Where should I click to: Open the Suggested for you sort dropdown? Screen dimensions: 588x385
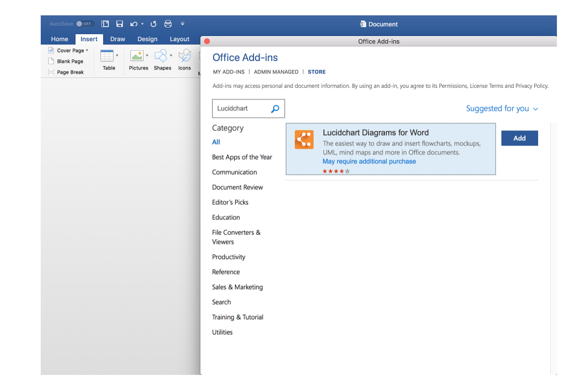[x=502, y=108]
